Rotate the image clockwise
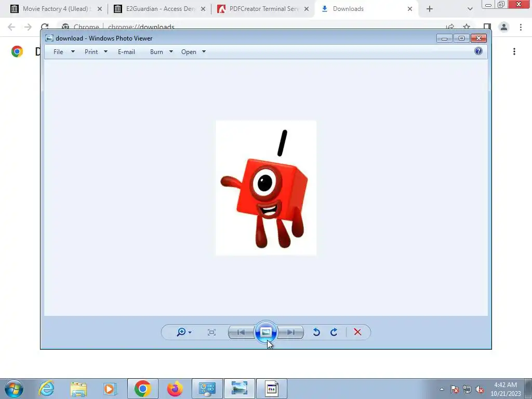The image size is (532, 399). (334, 332)
